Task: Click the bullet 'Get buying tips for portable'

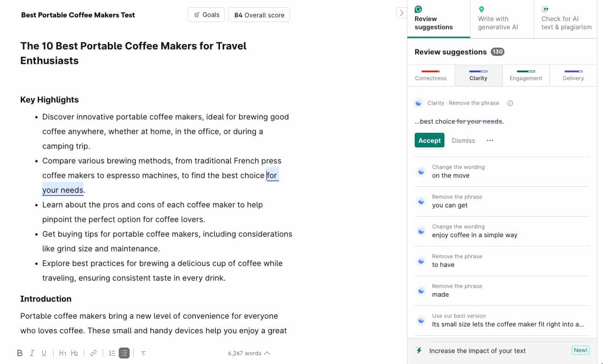Action: (167, 241)
